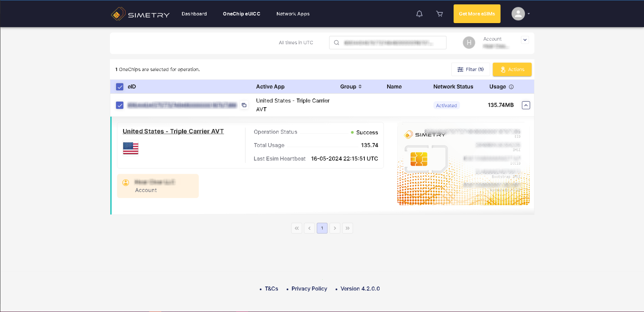Click the Active App column header

[270, 87]
